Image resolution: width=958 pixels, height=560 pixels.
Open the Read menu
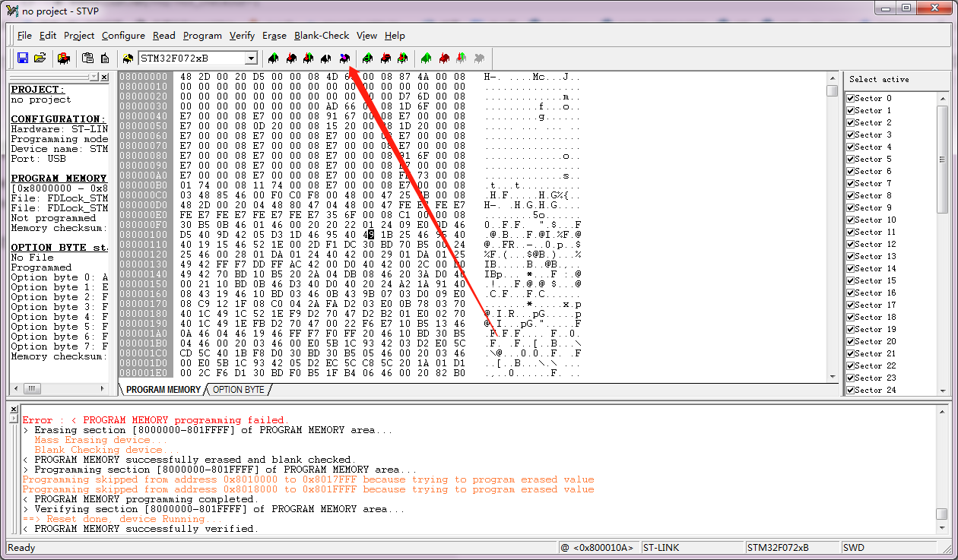click(x=163, y=36)
